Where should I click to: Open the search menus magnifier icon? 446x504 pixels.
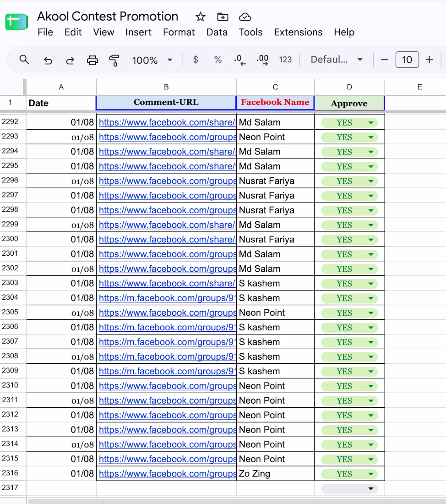[x=24, y=60]
